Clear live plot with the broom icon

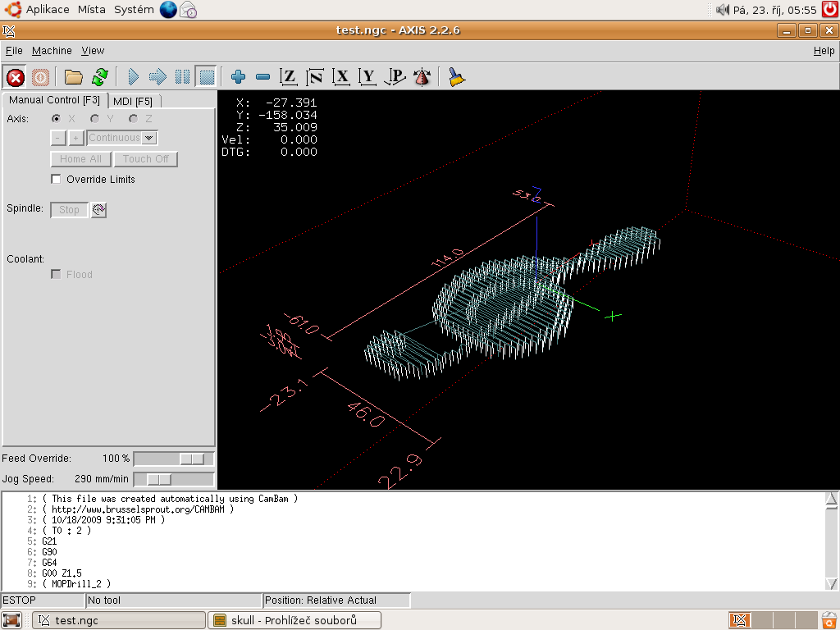pos(457,77)
